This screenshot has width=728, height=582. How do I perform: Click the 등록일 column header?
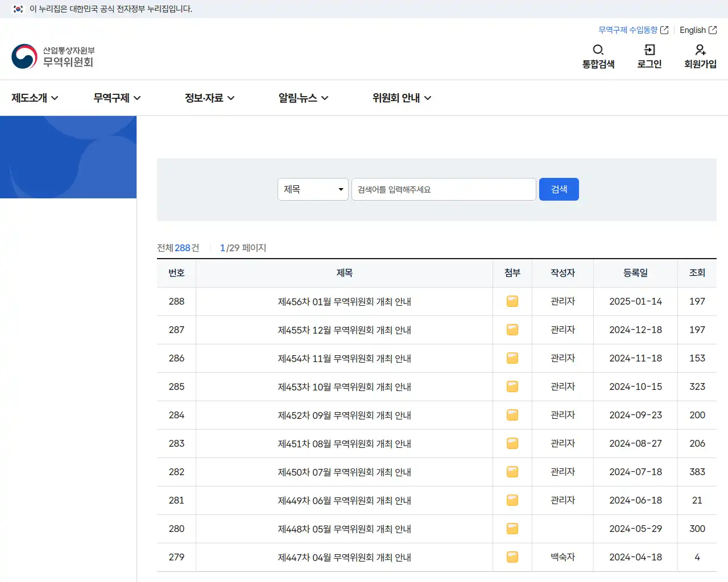coord(636,273)
